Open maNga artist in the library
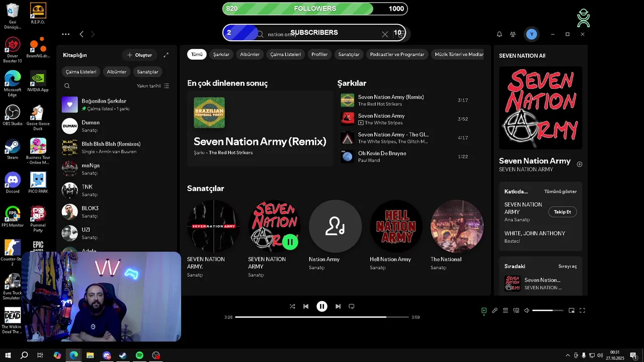 (x=117, y=169)
